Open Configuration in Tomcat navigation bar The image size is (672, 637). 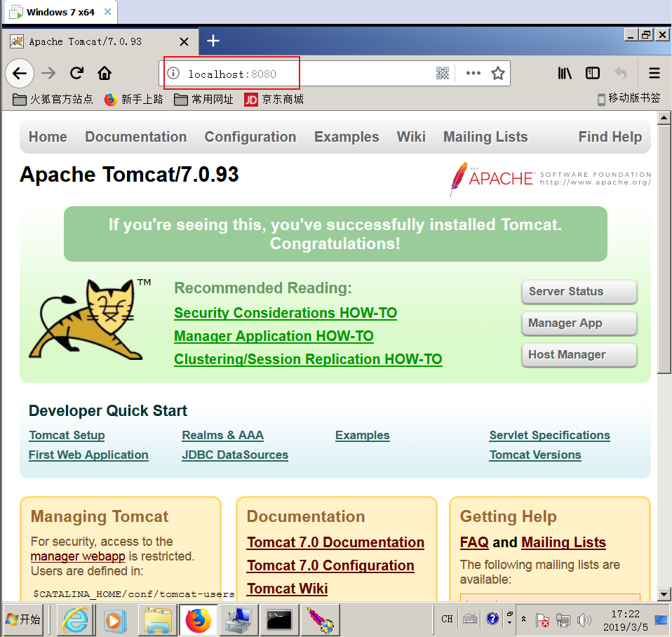[250, 137]
